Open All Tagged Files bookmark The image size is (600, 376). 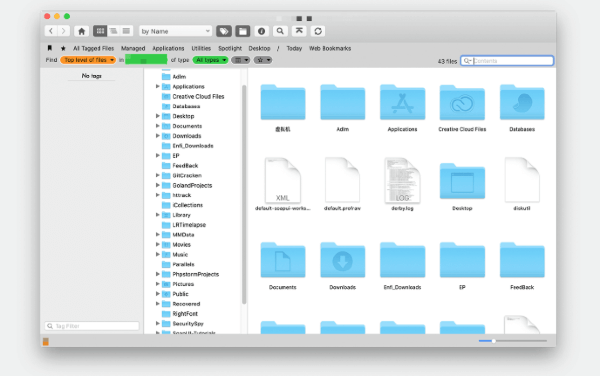tap(93, 48)
